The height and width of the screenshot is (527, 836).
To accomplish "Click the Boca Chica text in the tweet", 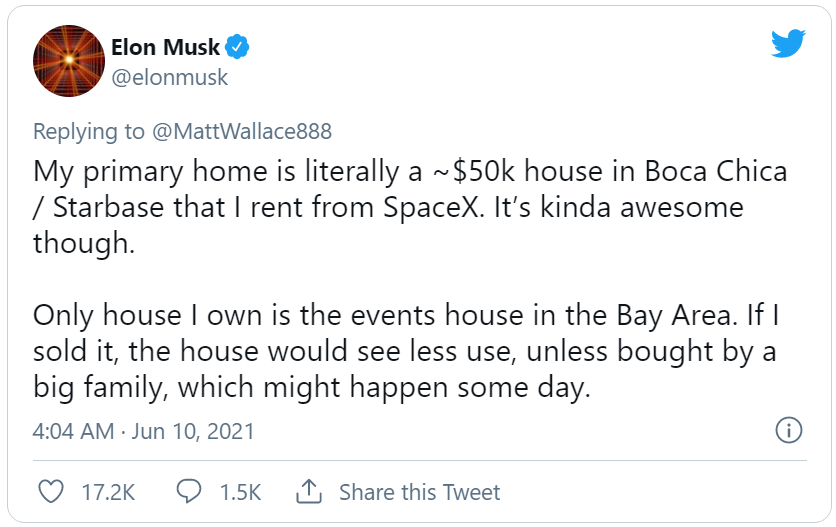I will click(x=716, y=171).
